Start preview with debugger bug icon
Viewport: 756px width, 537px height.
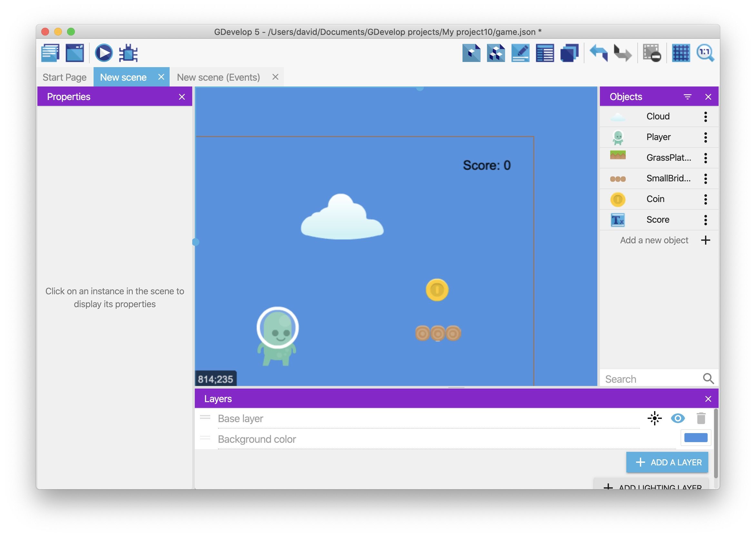128,53
